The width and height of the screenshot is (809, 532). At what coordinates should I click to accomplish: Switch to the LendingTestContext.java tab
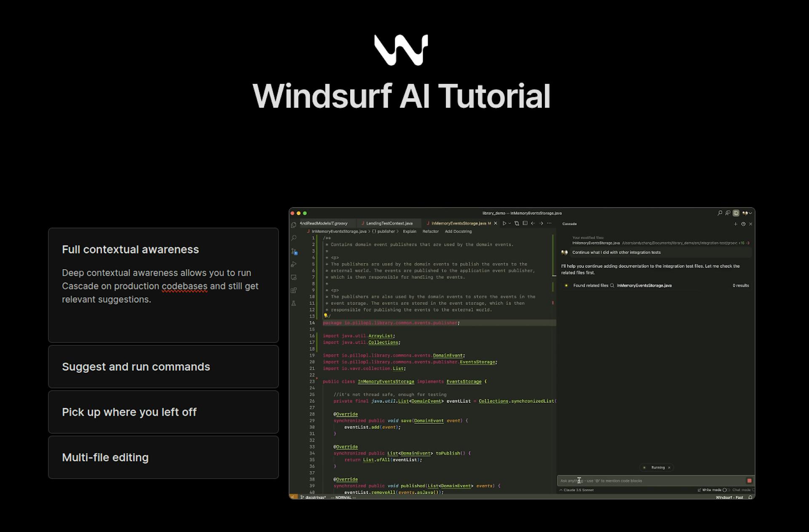(x=388, y=223)
